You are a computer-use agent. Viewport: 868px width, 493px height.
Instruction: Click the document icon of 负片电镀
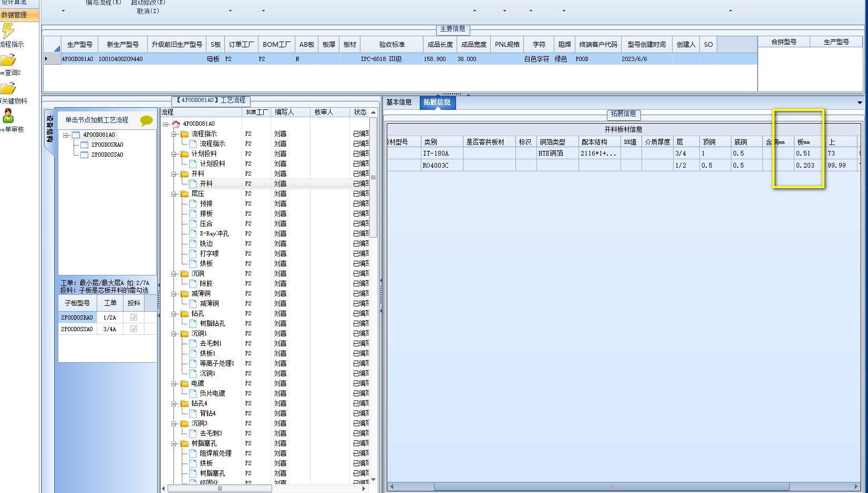(x=193, y=393)
